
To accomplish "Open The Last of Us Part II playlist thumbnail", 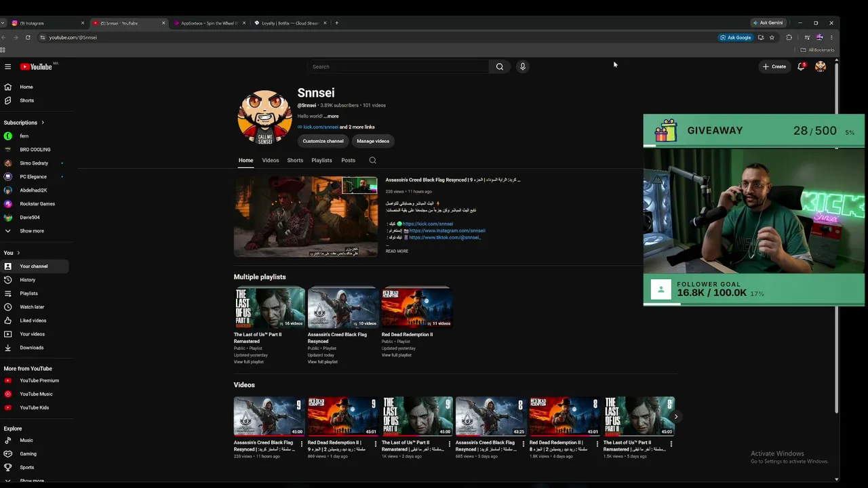I will [269, 308].
